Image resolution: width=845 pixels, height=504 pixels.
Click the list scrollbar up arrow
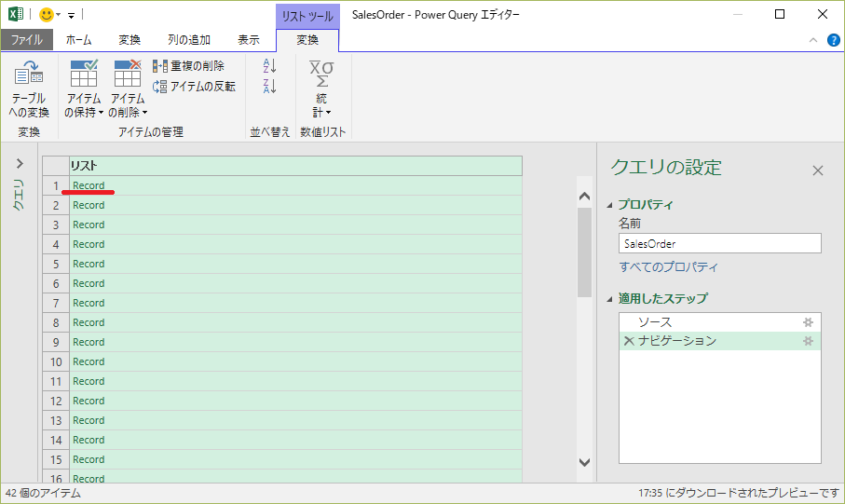pyautogui.click(x=584, y=197)
